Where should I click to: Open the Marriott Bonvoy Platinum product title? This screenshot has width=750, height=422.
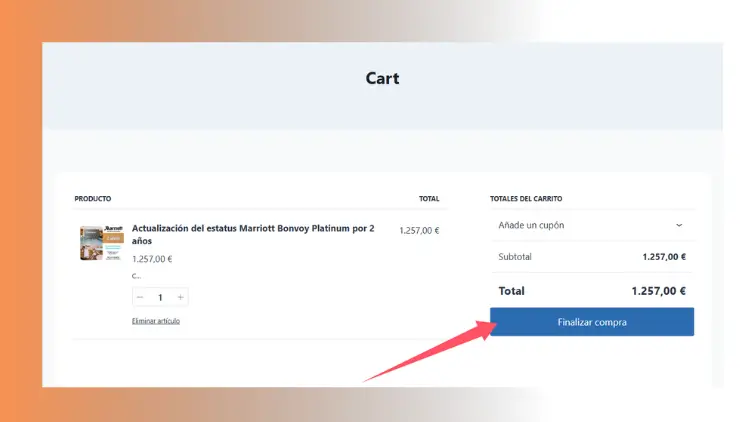252,234
